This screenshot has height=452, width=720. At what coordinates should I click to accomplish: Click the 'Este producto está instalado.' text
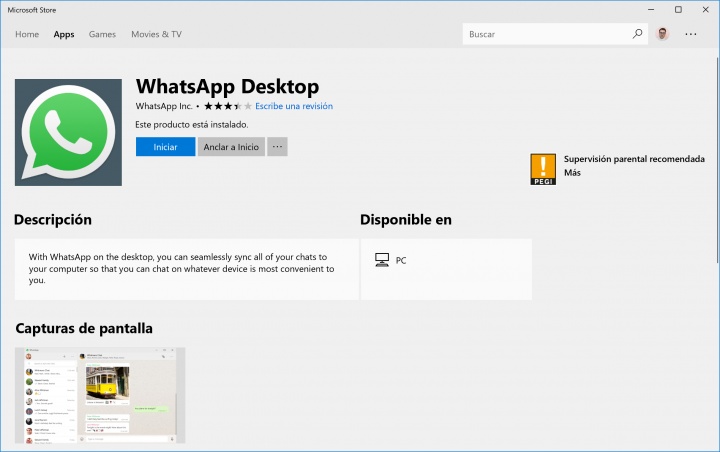(191, 124)
